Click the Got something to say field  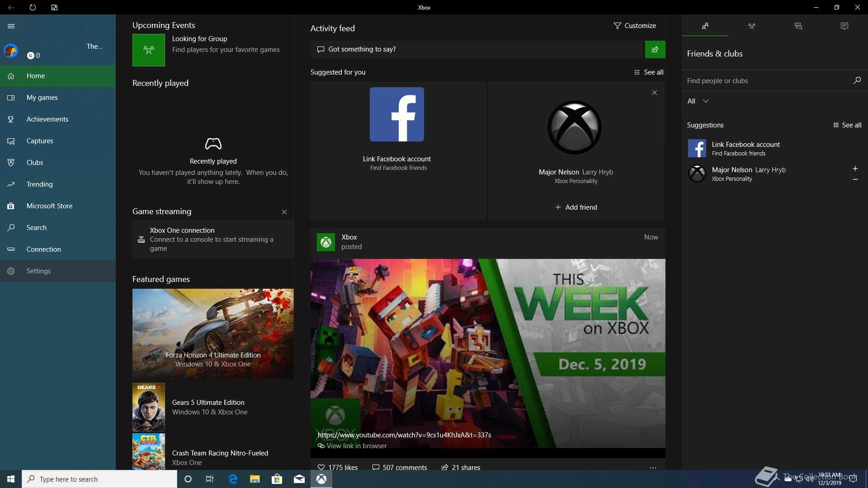click(477, 49)
